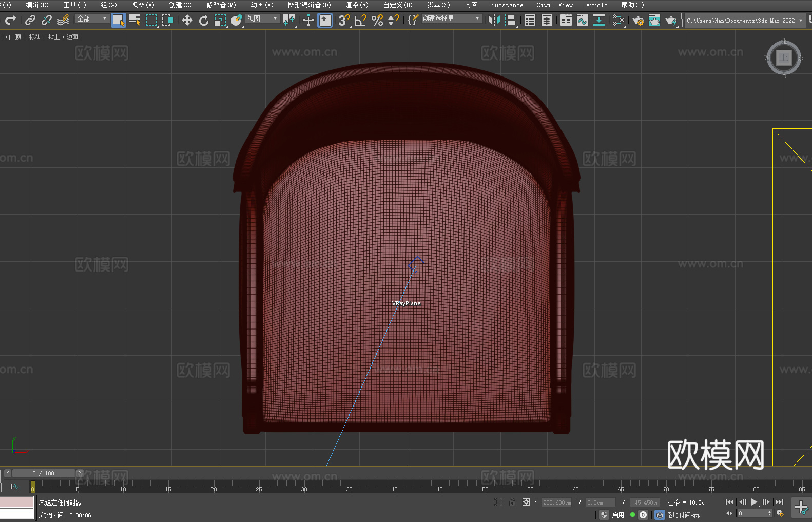This screenshot has height=522, width=812.
Task: Click the X coordinate field
Action: pyautogui.click(x=557, y=502)
